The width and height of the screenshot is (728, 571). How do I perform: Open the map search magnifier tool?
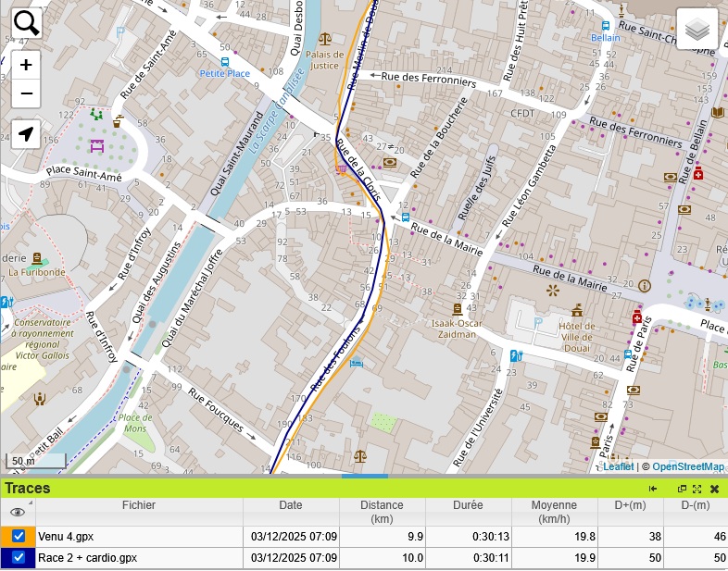(x=27, y=23)
